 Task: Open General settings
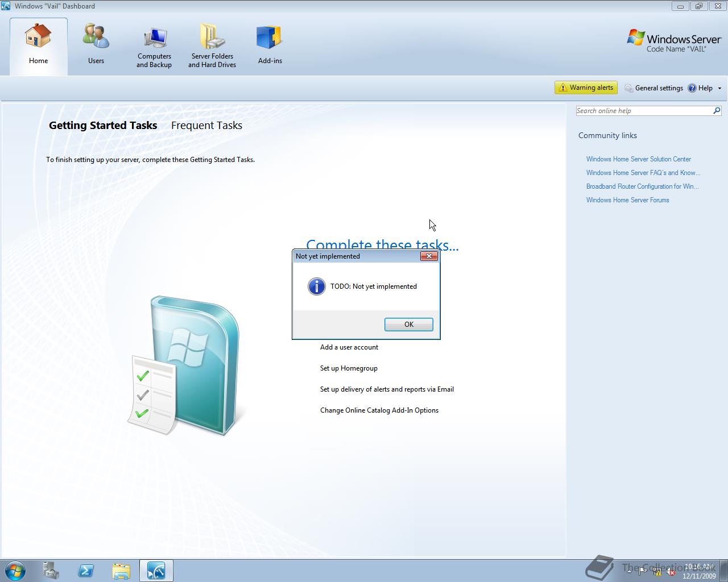[x=653, y=88]
